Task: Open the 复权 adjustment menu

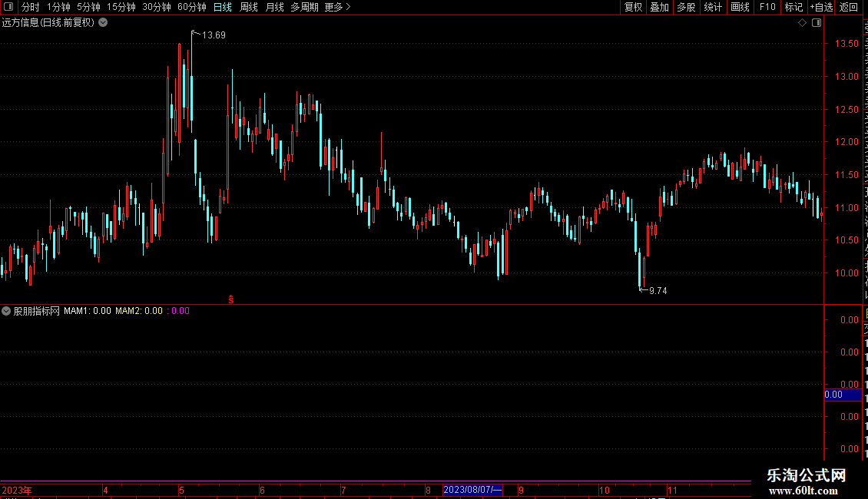Action: tap(633, 7)
